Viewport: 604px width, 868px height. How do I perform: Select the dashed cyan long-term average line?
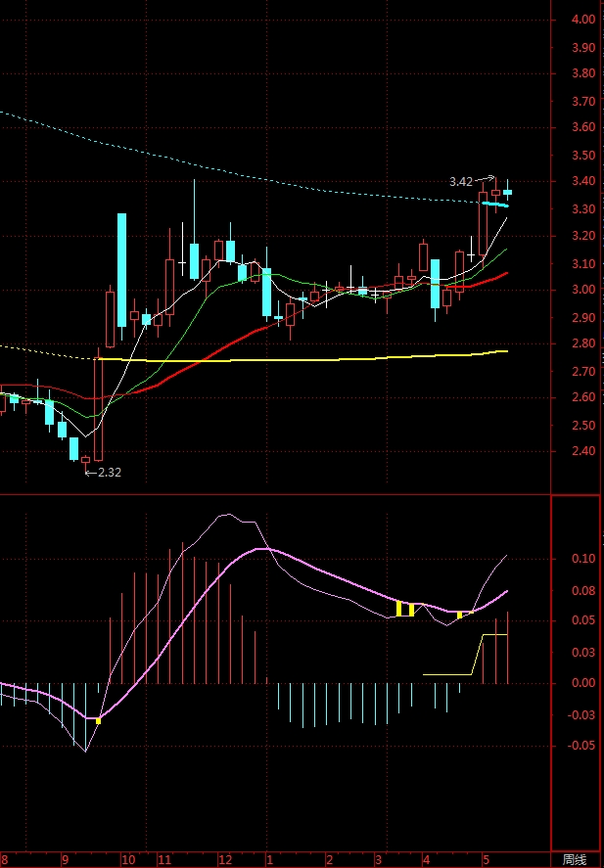click(238, 177)
